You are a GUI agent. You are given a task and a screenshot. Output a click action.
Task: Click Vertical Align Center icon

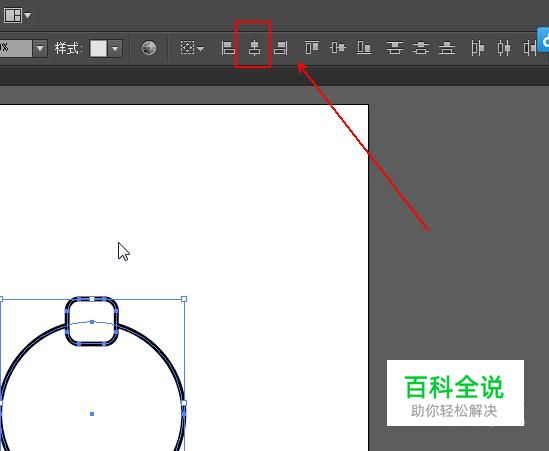coord(338,47)
